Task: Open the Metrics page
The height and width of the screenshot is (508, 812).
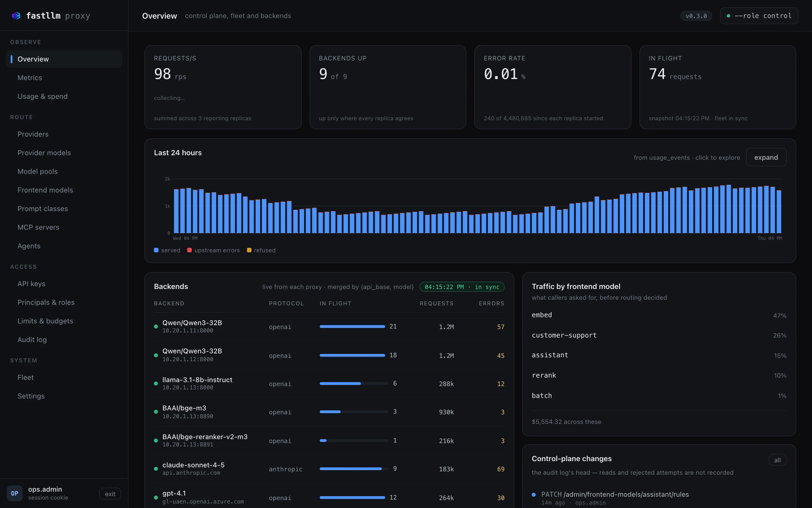Action: (64, 78)
